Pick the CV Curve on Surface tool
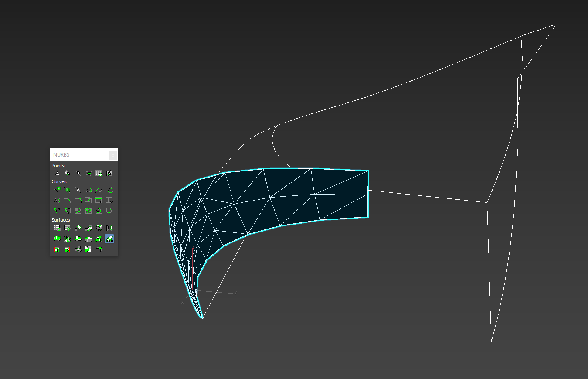The image size is (588, 379). 78,211
